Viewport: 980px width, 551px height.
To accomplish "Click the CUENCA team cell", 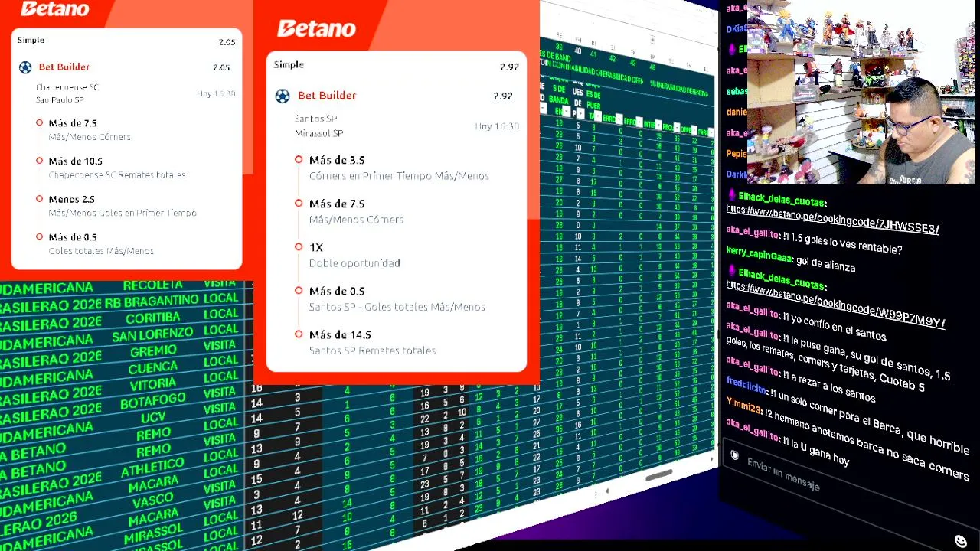I will [x=153, y=368].
